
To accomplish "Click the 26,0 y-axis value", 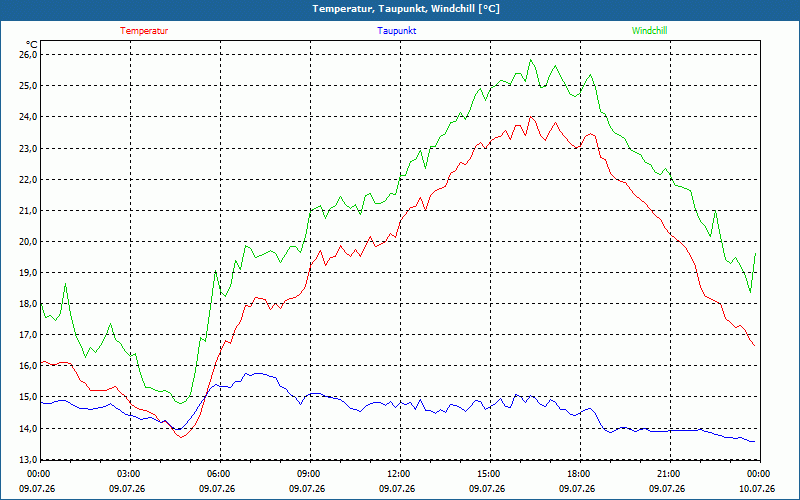I will click(x=28, y=55).
